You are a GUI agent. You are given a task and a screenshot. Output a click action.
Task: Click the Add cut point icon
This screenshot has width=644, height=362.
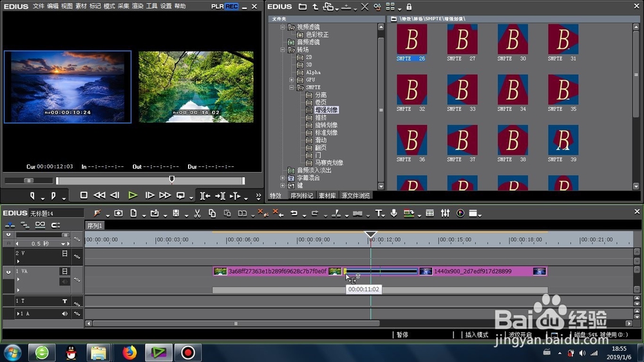[336, 213]
